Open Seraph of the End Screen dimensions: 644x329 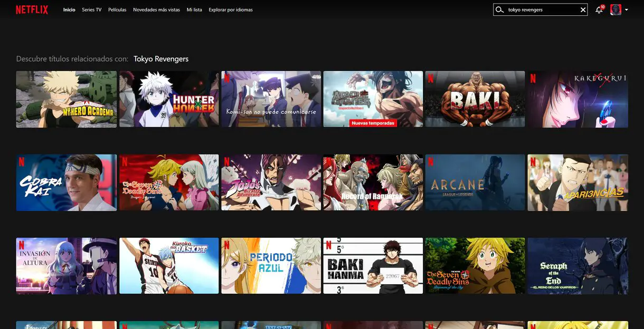pyautogui.click(x=578, y=266)
